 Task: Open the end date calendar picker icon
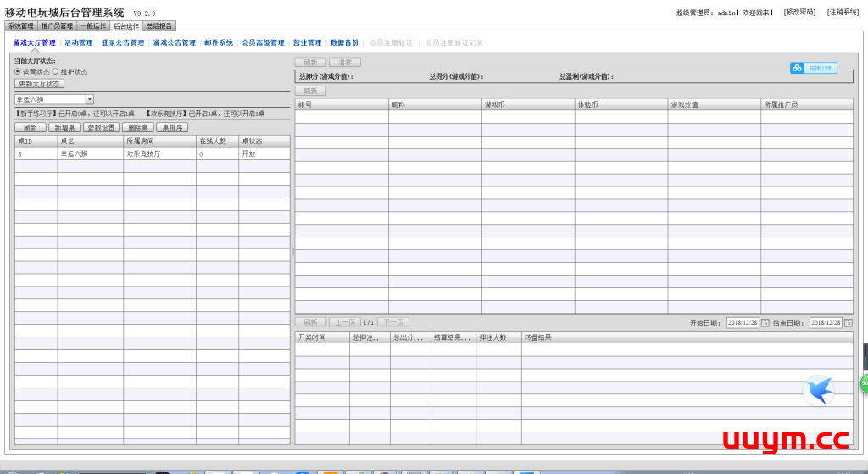coord(848,322)
